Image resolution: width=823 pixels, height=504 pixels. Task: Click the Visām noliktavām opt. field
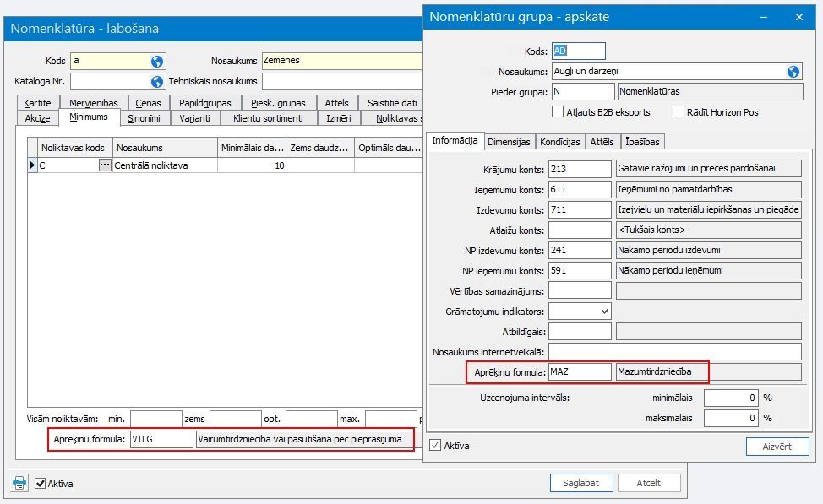click(311, 419)
